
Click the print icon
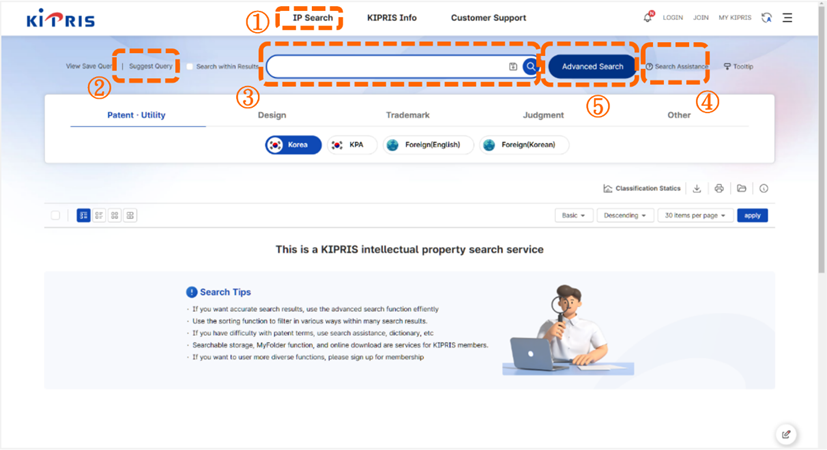(719, 188)
